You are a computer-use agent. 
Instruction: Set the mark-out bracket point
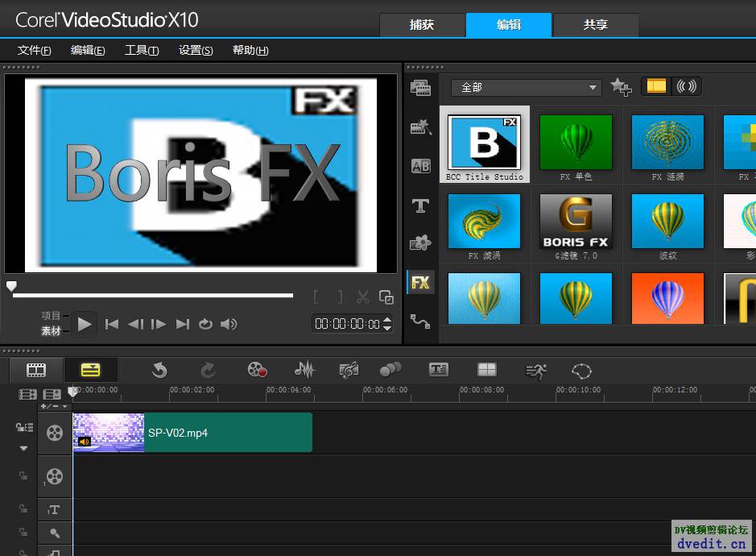[x=340, y=297]
